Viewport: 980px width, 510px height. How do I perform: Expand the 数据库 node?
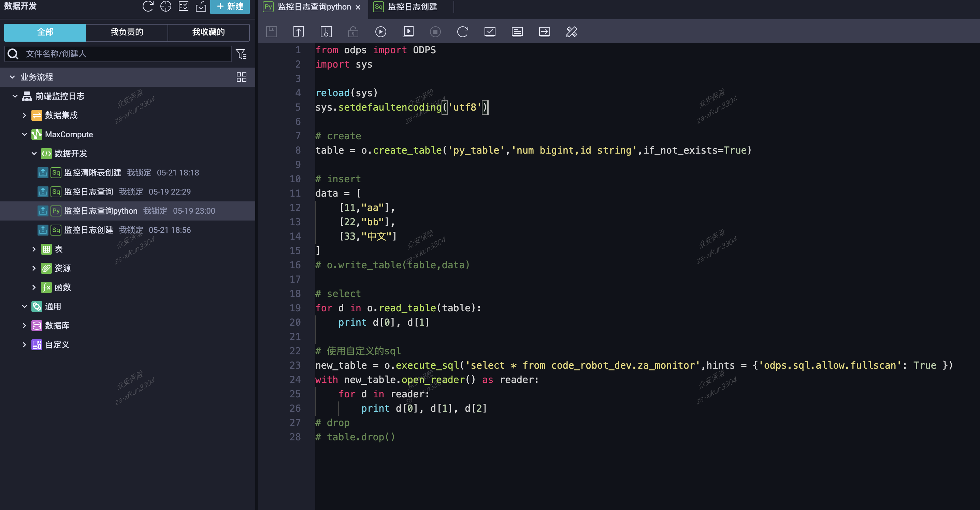[24, 325]
